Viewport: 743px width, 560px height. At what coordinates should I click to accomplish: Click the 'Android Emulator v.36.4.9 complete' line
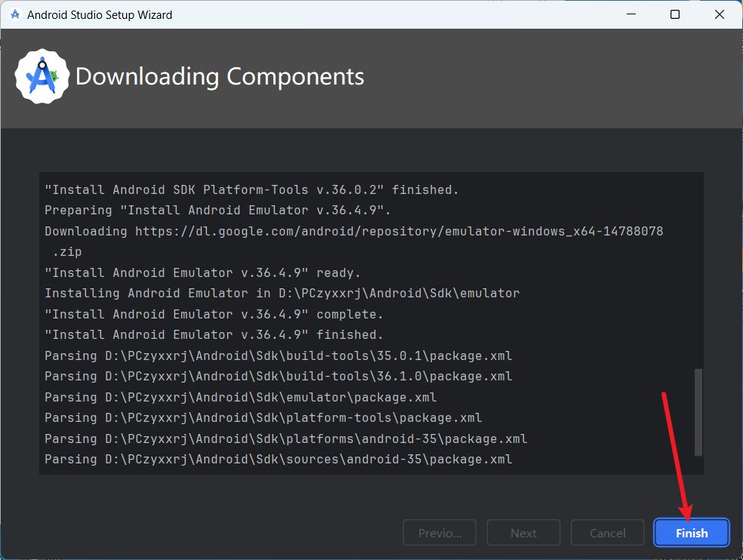click(214, 314)
